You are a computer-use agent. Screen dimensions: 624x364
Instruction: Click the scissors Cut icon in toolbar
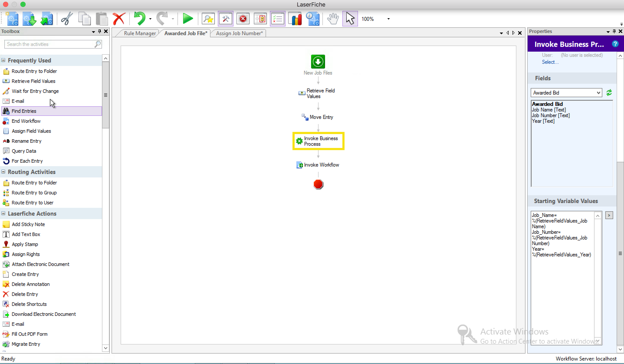[67, 19]
